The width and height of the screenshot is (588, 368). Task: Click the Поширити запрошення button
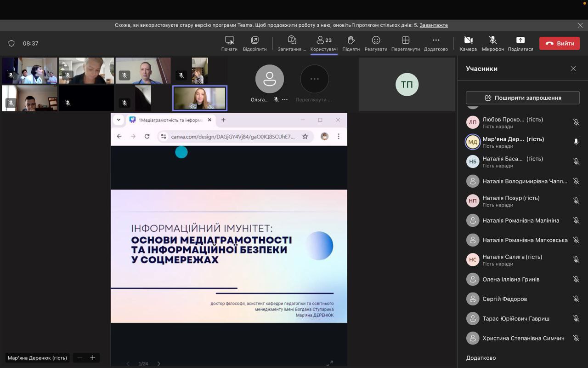tap(523, 98)
